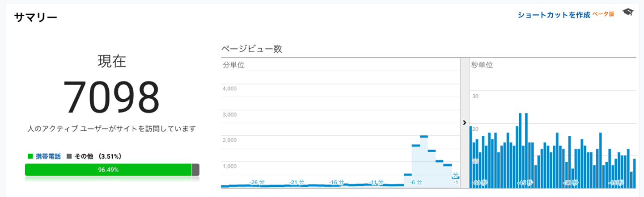Click the 携帯電話 legend label
The height and width of the screenshot is (197, 644).
48,156
